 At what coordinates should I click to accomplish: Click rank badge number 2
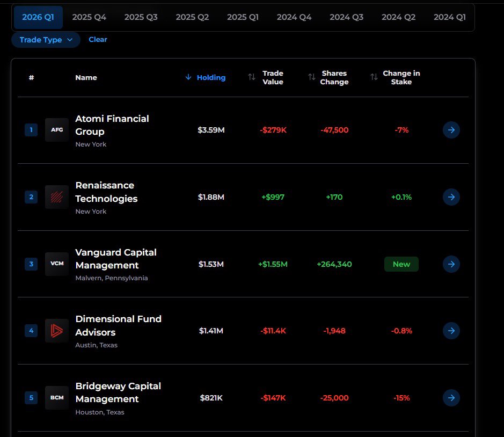(31, 197)
